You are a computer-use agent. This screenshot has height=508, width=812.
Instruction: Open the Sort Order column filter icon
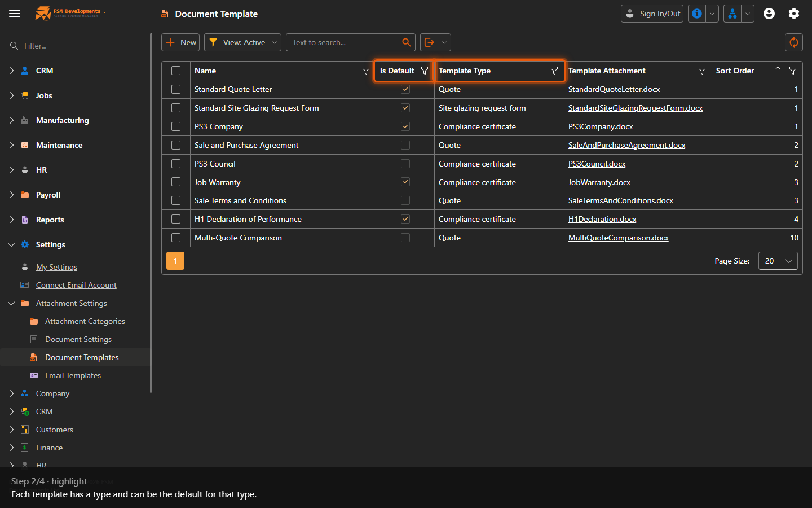click(793, 71)
